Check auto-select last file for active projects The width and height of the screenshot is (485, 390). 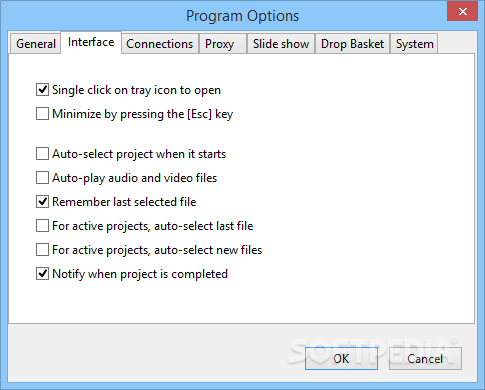[x=42, y=226]
